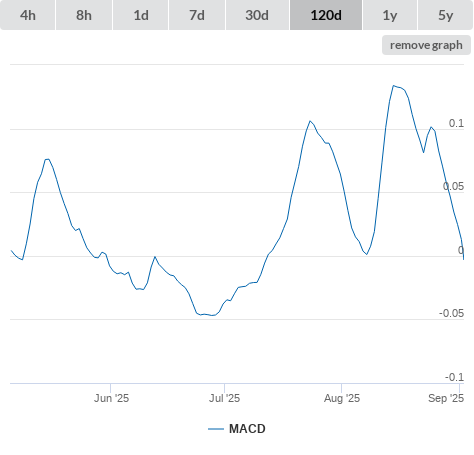Click the MACD line trough before July
This screenshot has width=474, height=455.
[x=212, y=315]
